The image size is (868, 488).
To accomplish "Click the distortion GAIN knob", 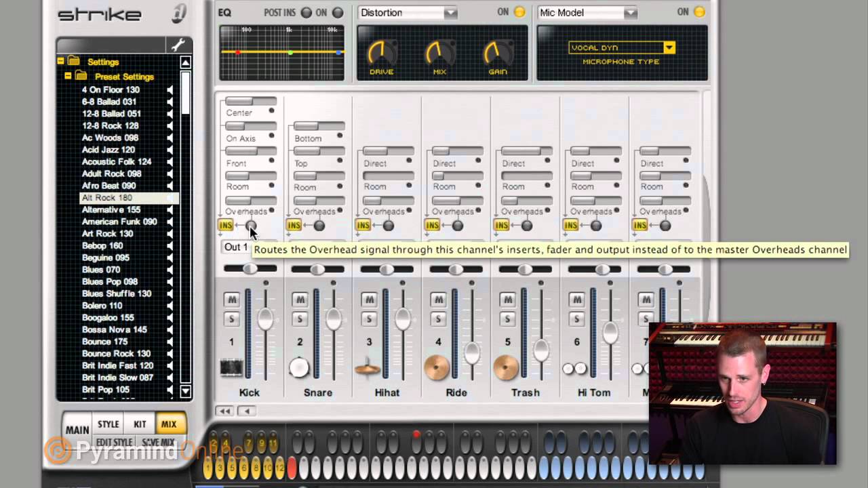I will (497, 52).
